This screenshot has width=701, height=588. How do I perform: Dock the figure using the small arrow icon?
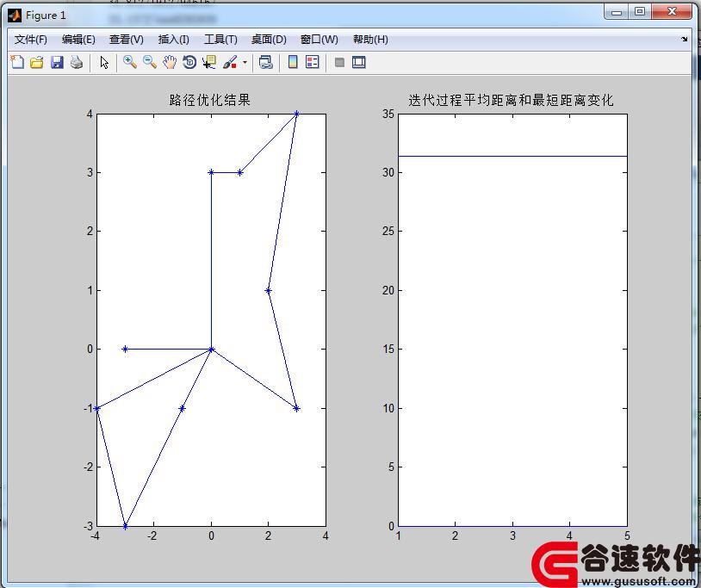[x=684, y=40]
